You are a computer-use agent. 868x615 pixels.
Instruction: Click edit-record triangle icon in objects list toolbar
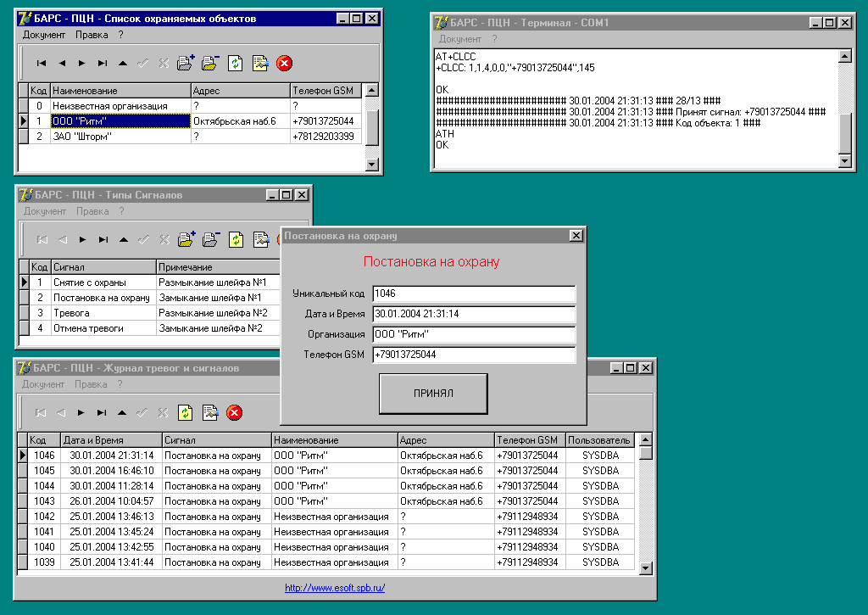tap(123, 63)
